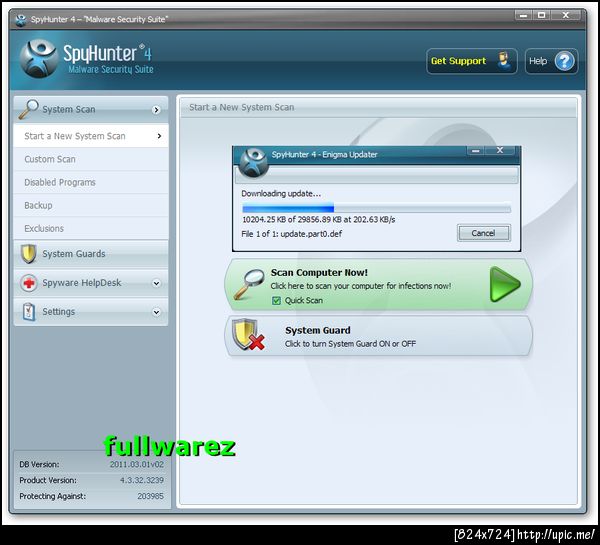This screenshot has width=600, height=545.
Task: Open the Settings section
Action: pos(91,312)
